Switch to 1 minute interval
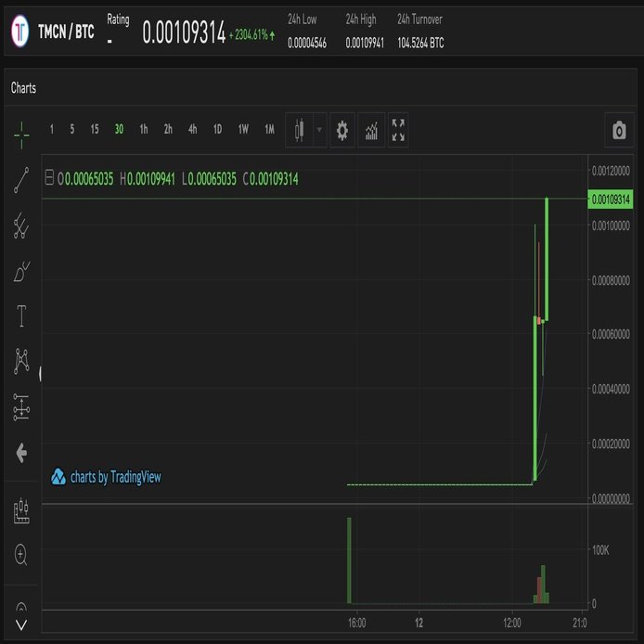 pyautogui.click(x=52, y=129)
